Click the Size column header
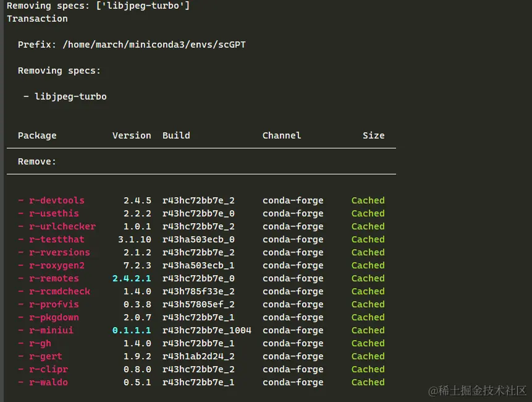 [373, 135]
